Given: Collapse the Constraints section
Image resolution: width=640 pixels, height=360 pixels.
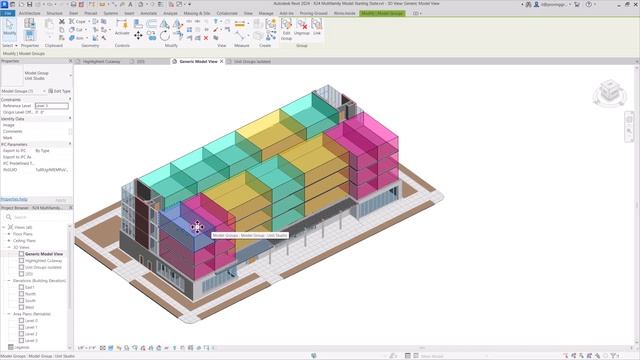Looking at the screenshot, I should 70,99.
